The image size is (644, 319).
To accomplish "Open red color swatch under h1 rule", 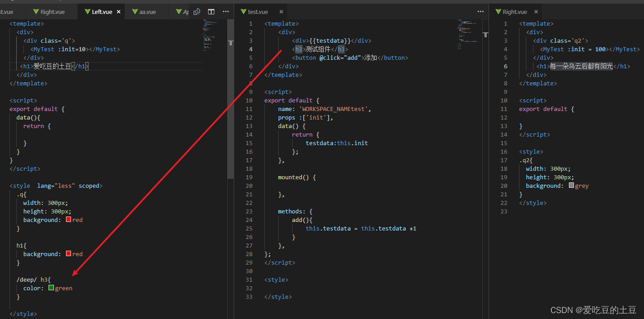I will point(69,254).
